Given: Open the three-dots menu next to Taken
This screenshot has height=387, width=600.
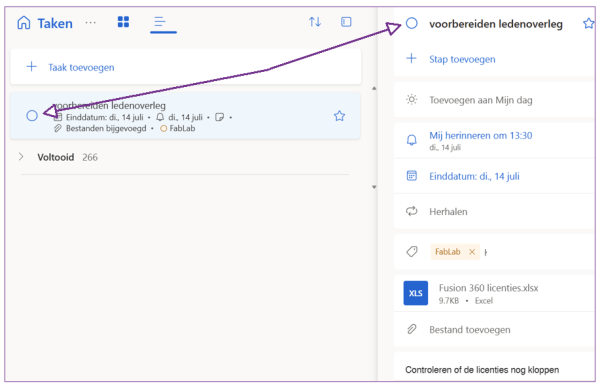Looking at the screenshot, I should (91, 23).
